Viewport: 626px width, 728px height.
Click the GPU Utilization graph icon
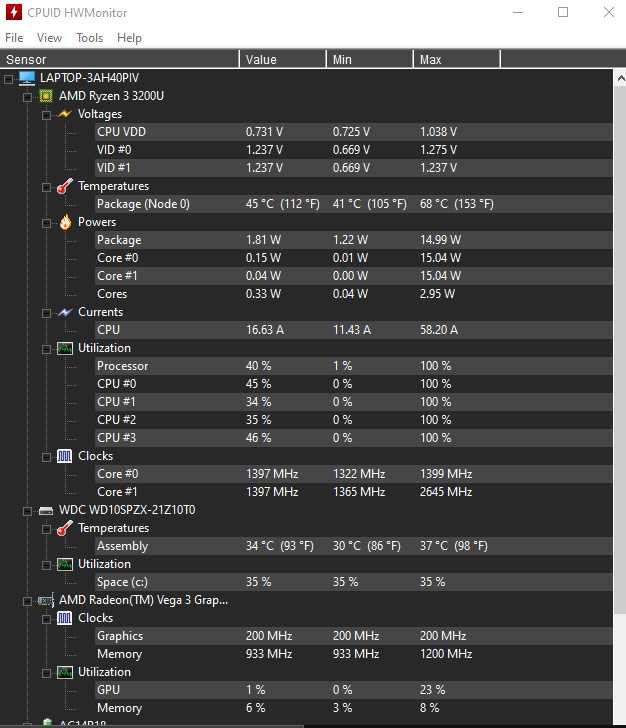pos(65,672)
